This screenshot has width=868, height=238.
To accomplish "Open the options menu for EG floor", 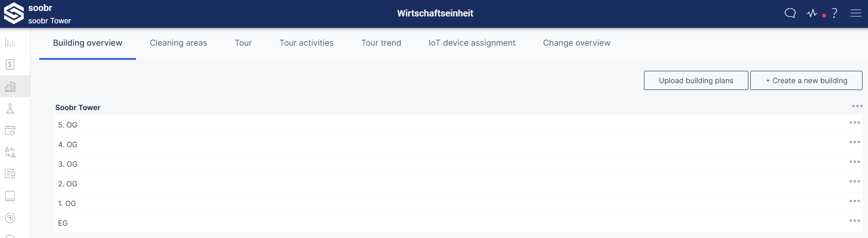I will pos(854,221).
